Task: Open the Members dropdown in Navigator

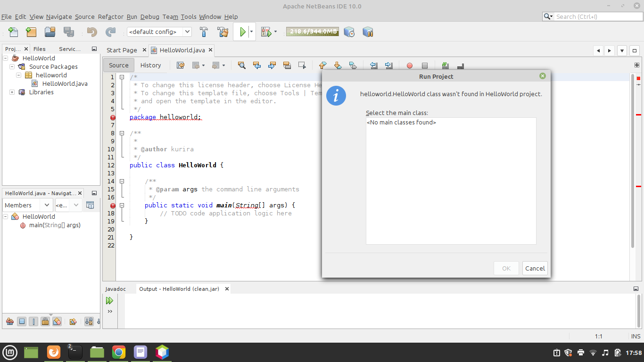Action: pyautogui.click(x=28, y=205)
